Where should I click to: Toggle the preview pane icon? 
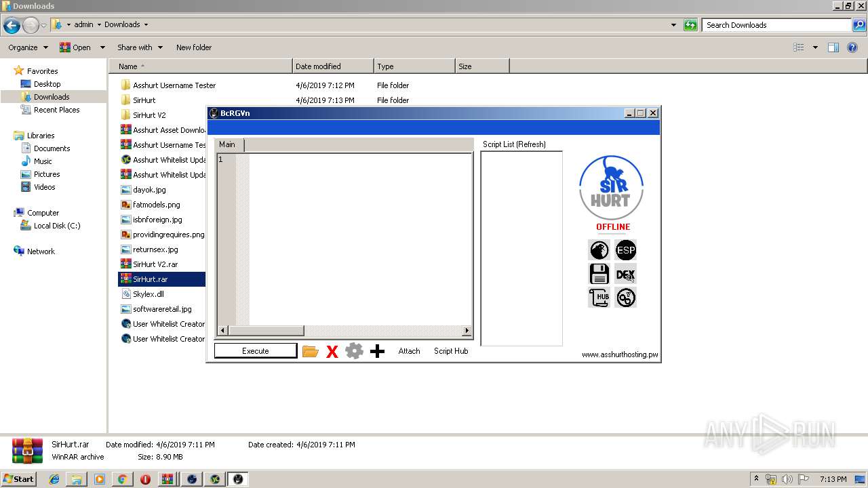coord(833,47)
